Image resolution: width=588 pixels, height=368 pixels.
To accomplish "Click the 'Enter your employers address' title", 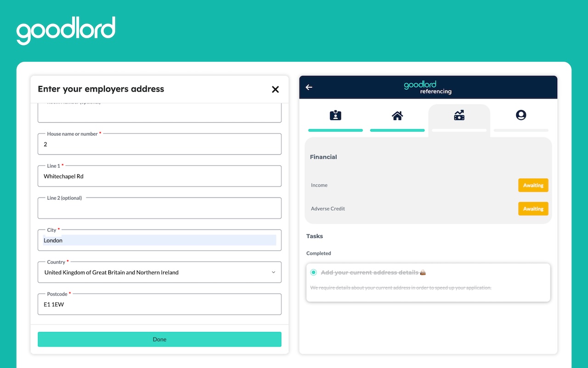I will (x=101, y=89).
